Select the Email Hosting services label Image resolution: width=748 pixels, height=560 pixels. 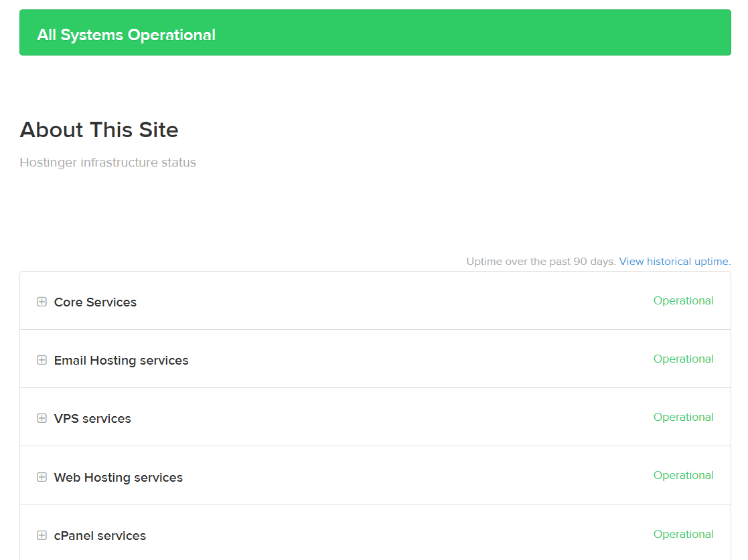point(121,361)
